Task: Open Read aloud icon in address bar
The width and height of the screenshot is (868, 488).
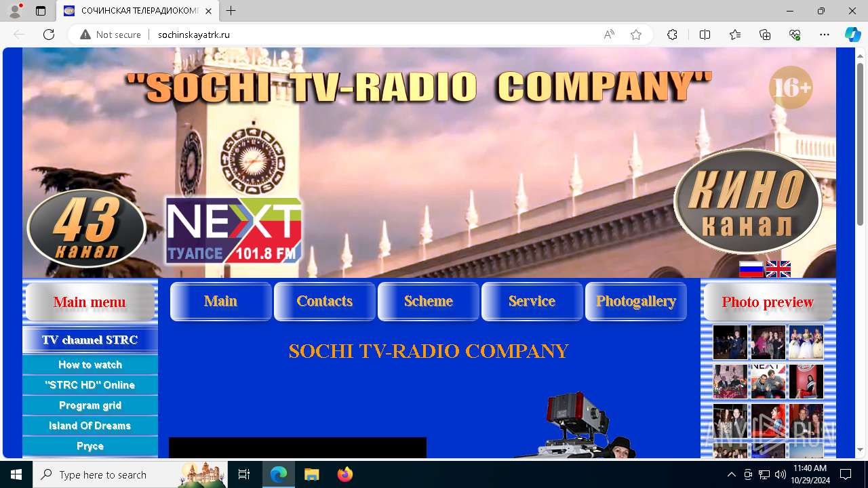Action: click(609, 35)
